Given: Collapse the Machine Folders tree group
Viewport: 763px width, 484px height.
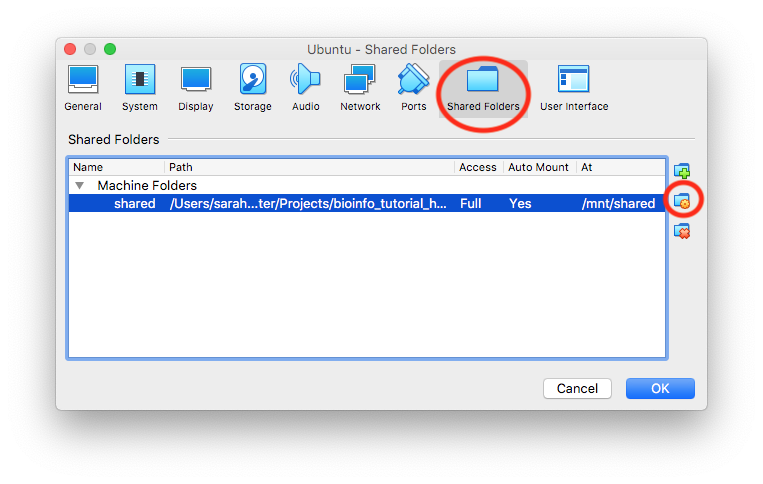Looking at the screenshot, I should (x=80, y=185).
